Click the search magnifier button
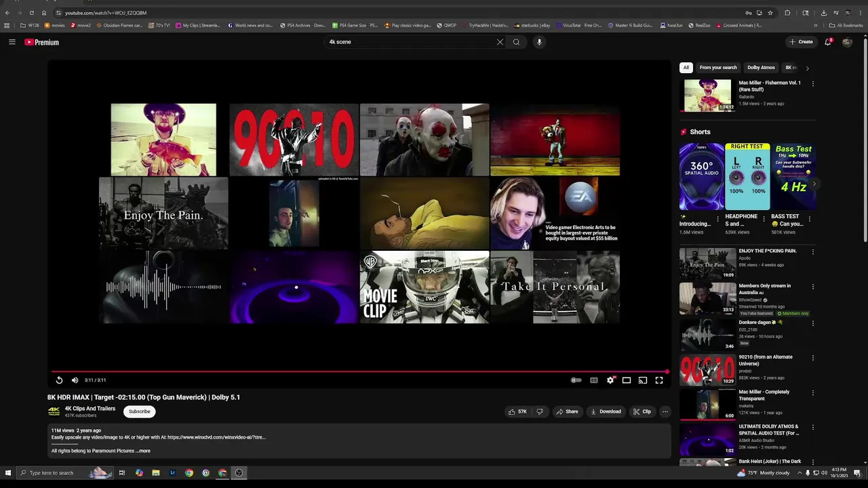This screenshot has width=868, height=488. [516, 42]
